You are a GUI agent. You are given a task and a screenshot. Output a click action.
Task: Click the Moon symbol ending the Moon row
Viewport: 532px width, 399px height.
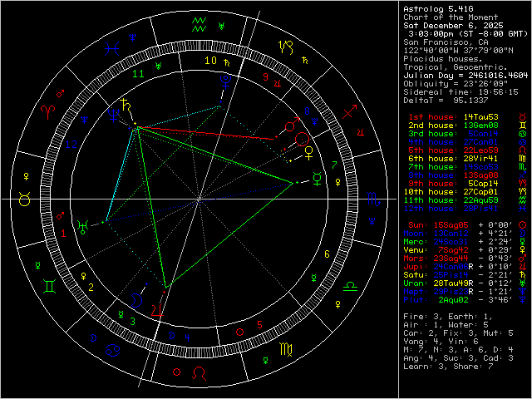pyautogui.click(x=522, y=234)
